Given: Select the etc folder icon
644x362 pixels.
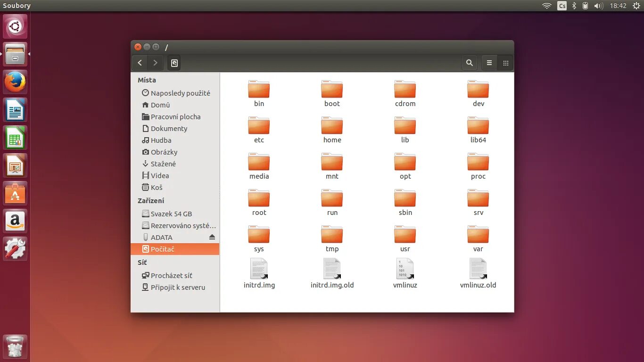Looking at the screenshot, I should tap(259, 126).
